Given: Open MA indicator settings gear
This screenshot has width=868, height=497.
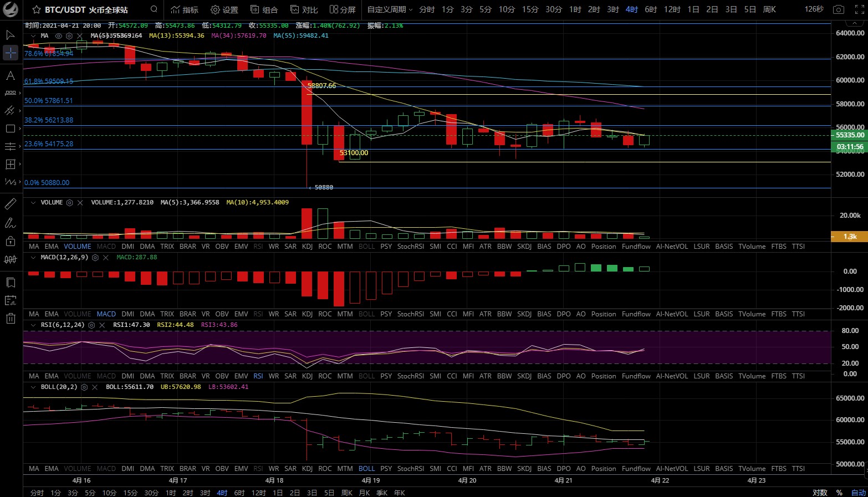Looking at the screenshot, I should coord(69,35).
